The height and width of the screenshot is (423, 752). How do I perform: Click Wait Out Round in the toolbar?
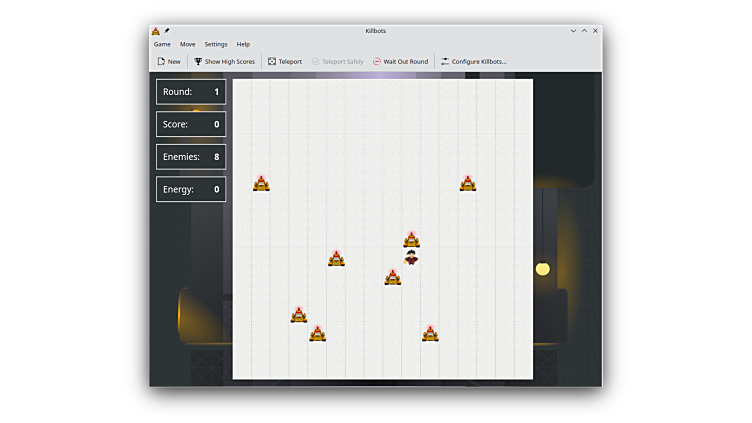coord(400,61)
